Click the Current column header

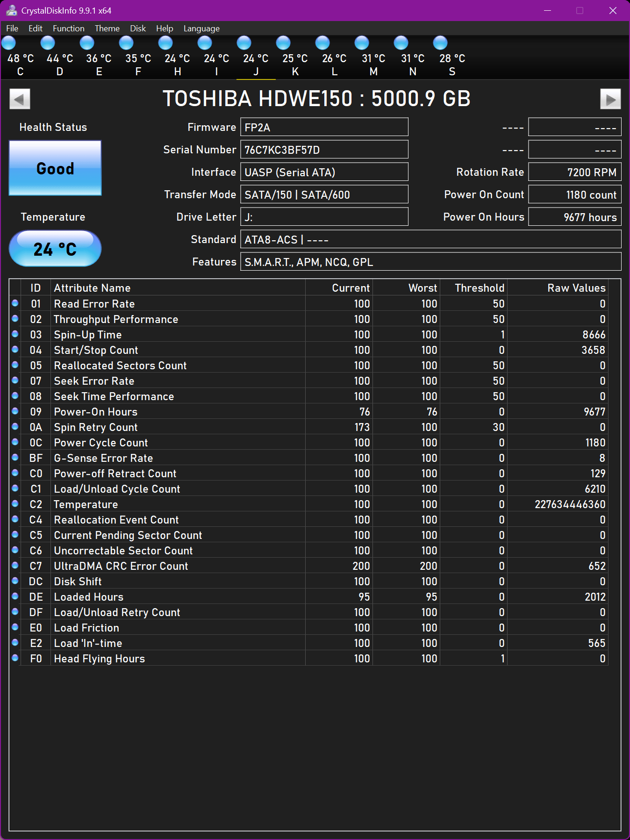tap(339, 287)
